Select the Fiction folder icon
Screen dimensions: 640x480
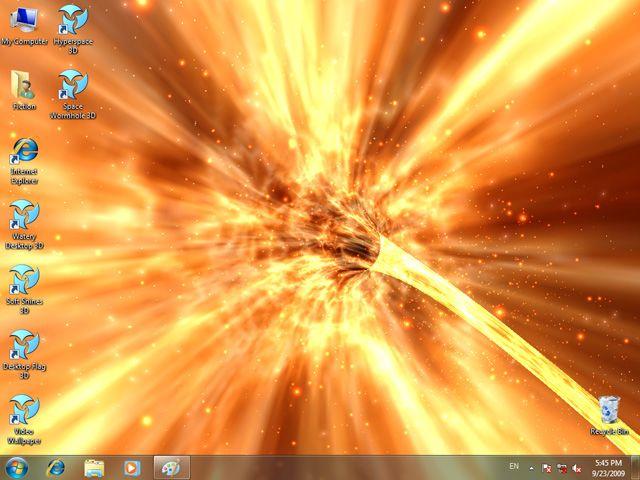click(24, 90)
